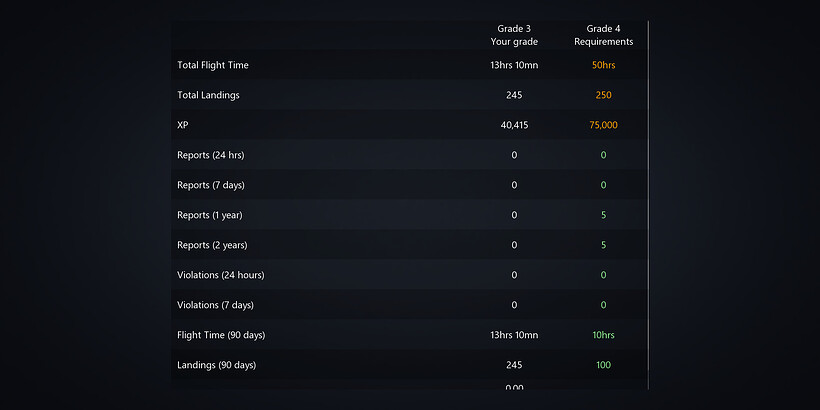Click Reports (7 days) label
The height and width of the screenshot is (410, 820).
(x=210, y=185)
